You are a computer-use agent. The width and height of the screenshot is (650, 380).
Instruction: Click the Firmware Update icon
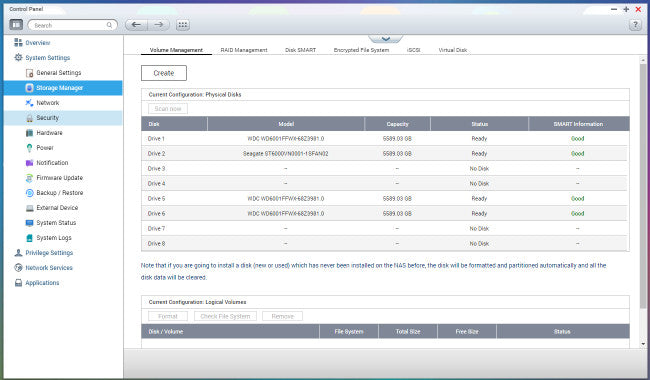click(29, 178)
